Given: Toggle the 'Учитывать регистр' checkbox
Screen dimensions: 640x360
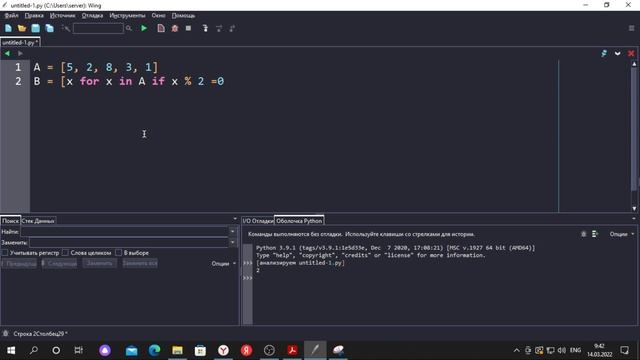Looking at the screenshot, I should click(x=4, y=253).
